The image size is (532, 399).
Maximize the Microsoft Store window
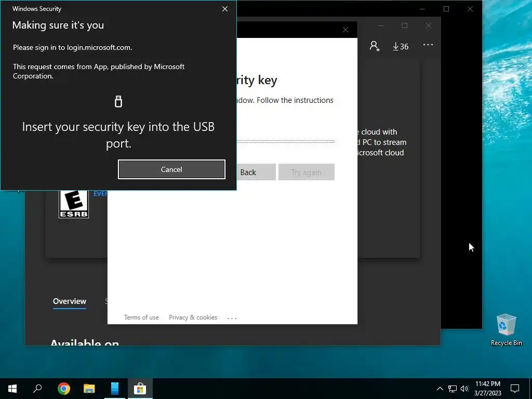pos(404,25)
